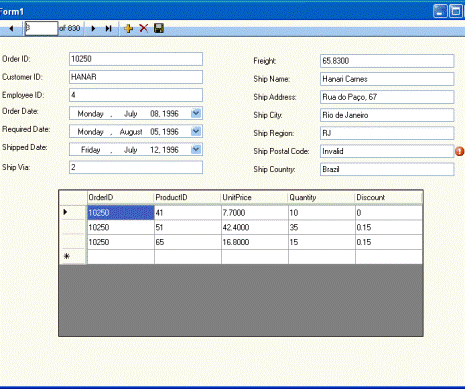This screenshot has height=389, width=465.
Task: Click the Quantity column header
Action: point(322,197)
